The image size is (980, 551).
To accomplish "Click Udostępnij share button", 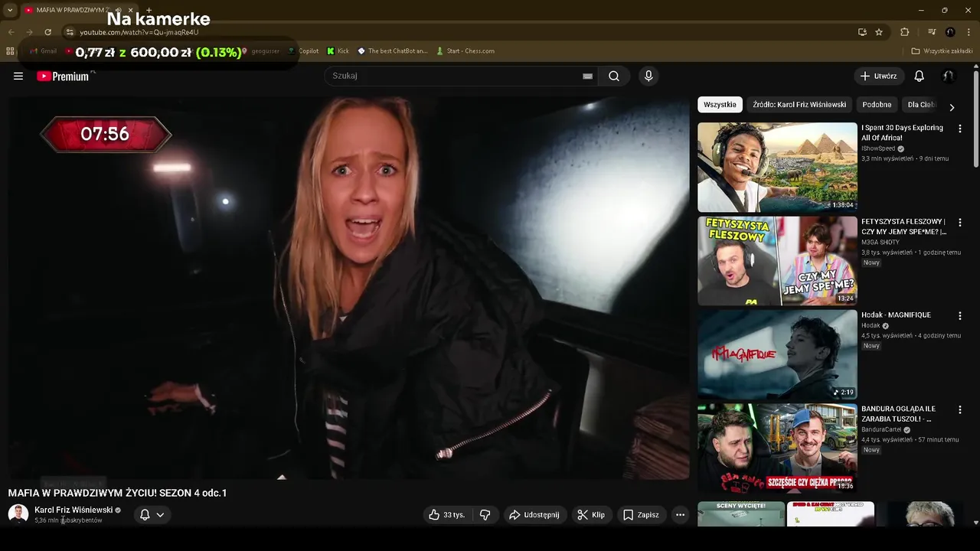I will coord(534,515).
